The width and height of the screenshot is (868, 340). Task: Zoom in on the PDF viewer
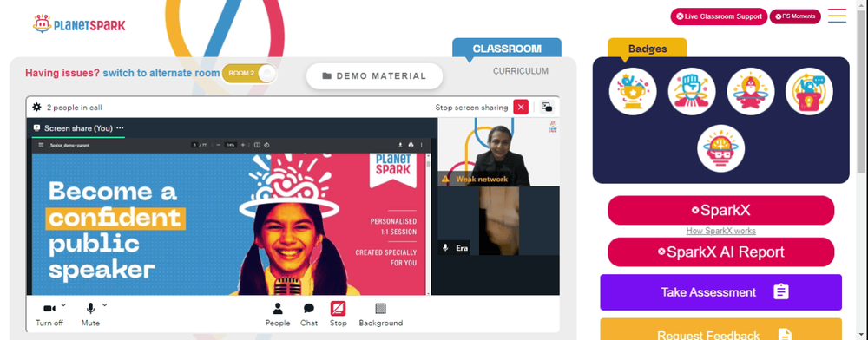click(243, 146)
